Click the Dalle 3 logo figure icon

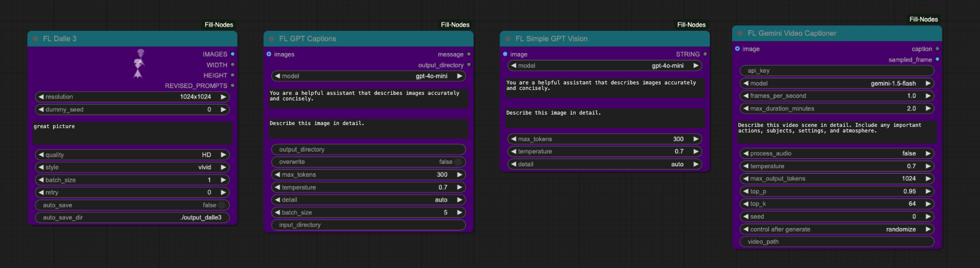(x=139, y=63)
